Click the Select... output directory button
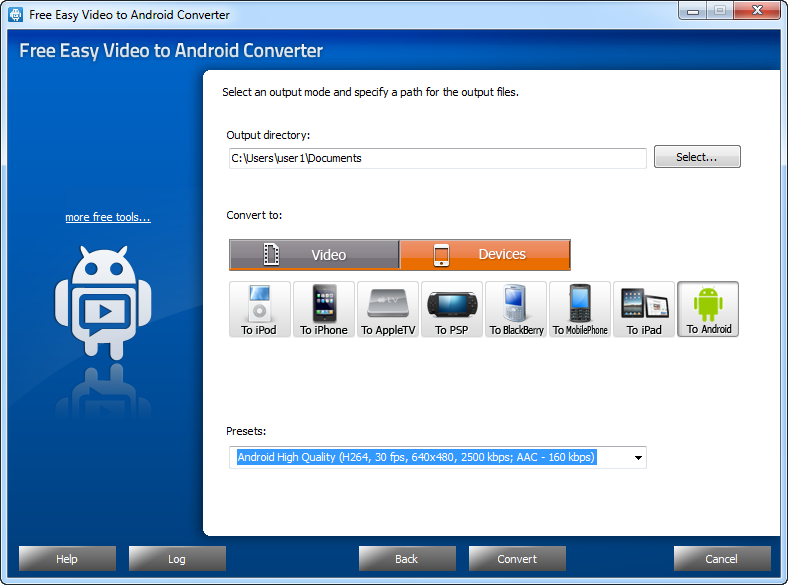This screenshot has height=585, width=788. point(697,157)
